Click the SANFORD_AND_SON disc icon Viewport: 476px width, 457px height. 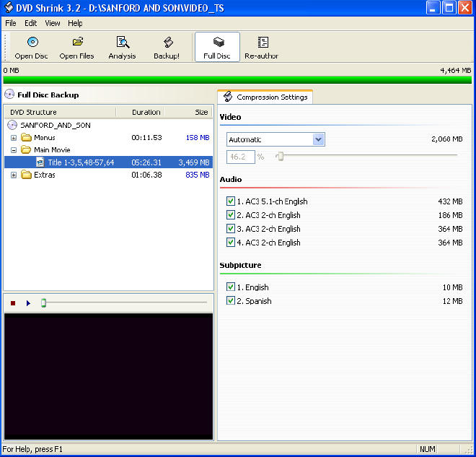tap(12, 125)
